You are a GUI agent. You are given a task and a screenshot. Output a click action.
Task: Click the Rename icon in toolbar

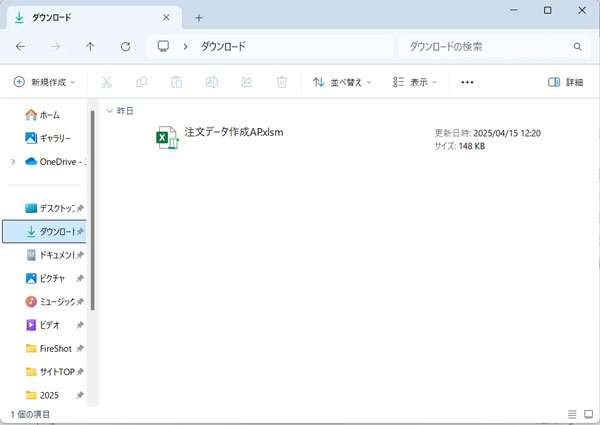212,82
